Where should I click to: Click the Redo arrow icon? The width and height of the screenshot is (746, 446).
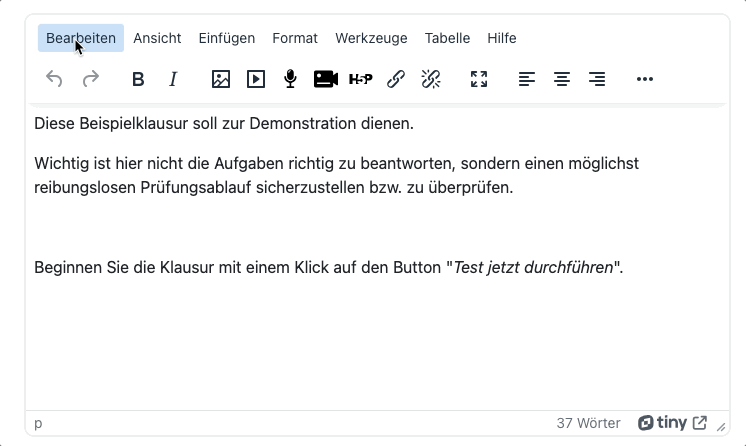pos(91,79)
